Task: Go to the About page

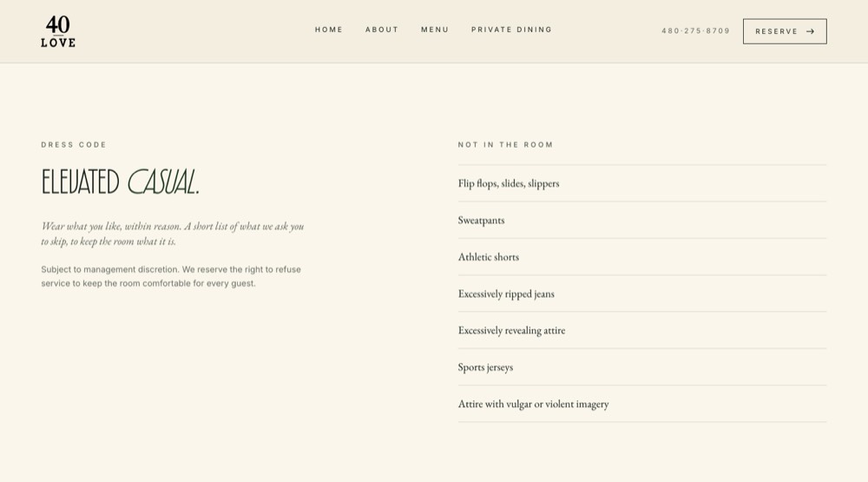Action: [x=382, y=30]
